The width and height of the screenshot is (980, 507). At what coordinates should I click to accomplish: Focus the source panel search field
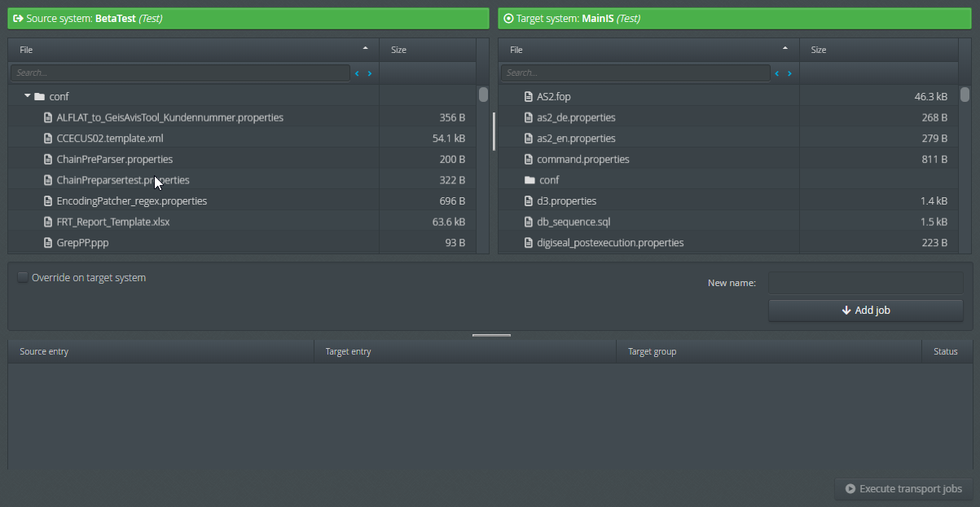(x=180, y=73)
